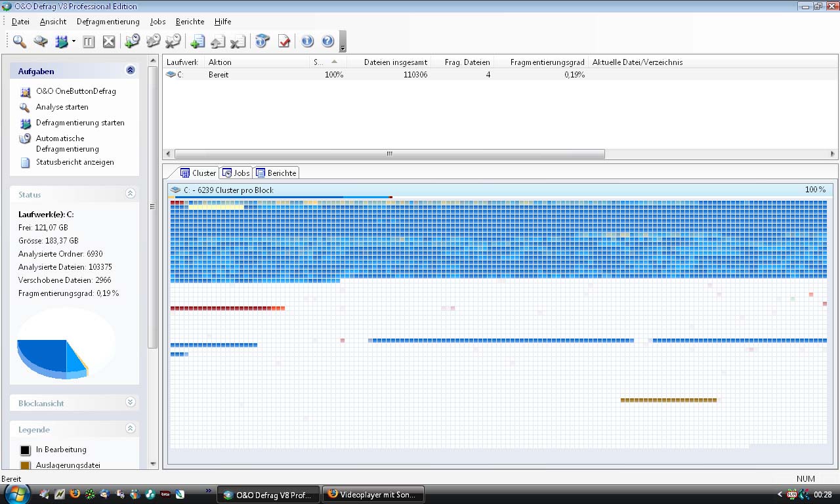This screenshot has height=504, width=840.
Task: Click drive list scrollbar right arrow
Action: [x=833, y=154]
